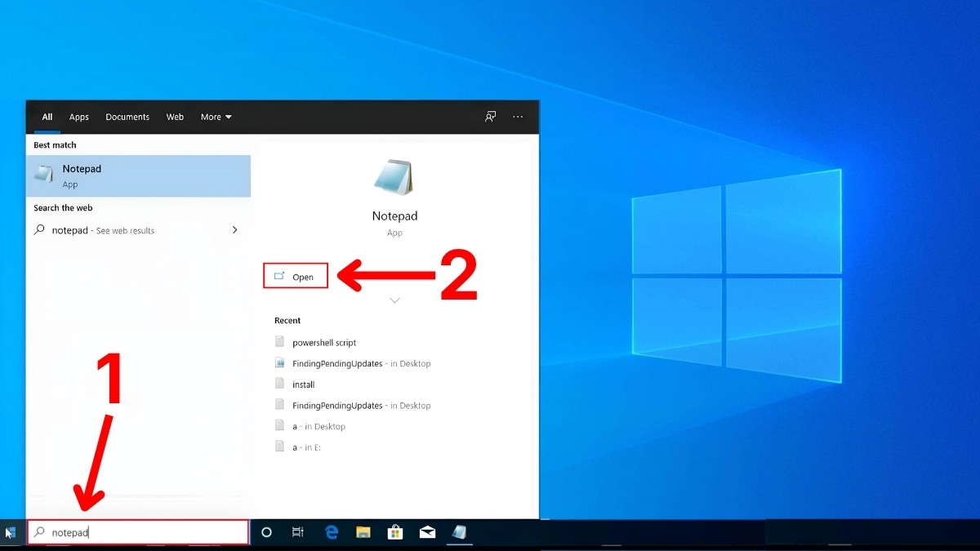
Task: Launch Microsoft Edge from taskbar
Action: click(332, 532)
